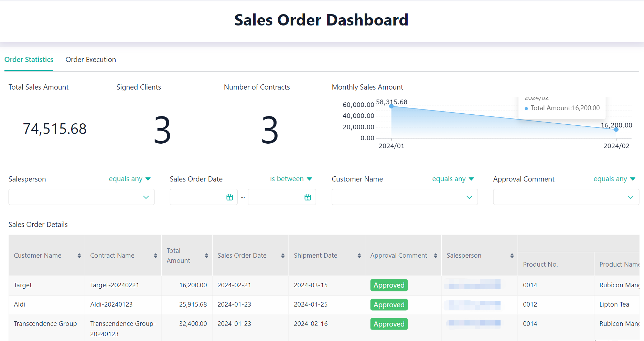The width and height of the screenshot is (644, 341).
Task: Click the Approved badge in Aldi row
Action: click(x=389, y=305)
